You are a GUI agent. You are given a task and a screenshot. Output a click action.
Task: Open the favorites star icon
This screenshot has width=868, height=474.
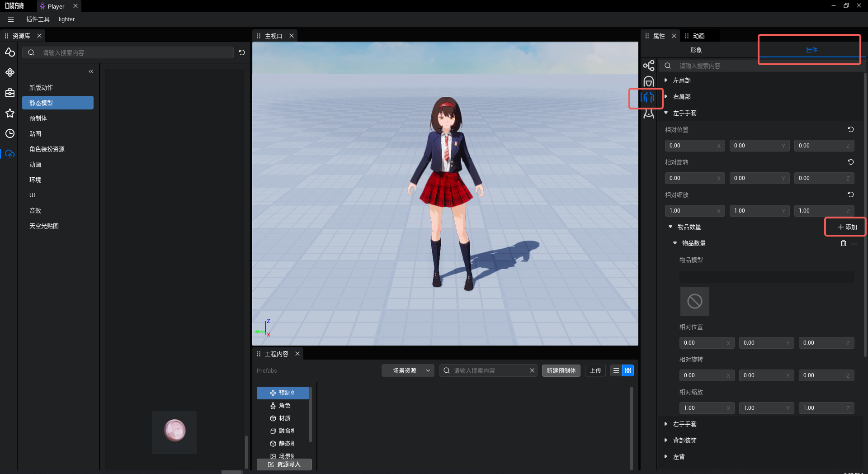click(x=10, y=113)
